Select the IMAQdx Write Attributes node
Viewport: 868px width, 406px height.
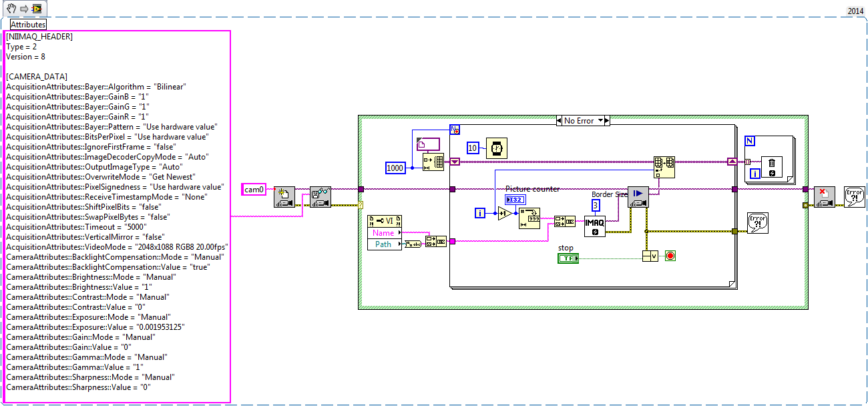[320, 197]
